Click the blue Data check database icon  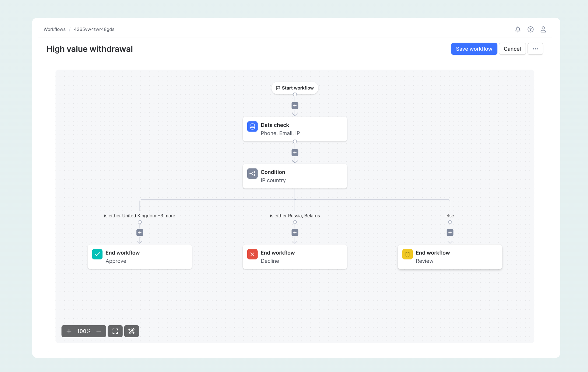point(252,127)
